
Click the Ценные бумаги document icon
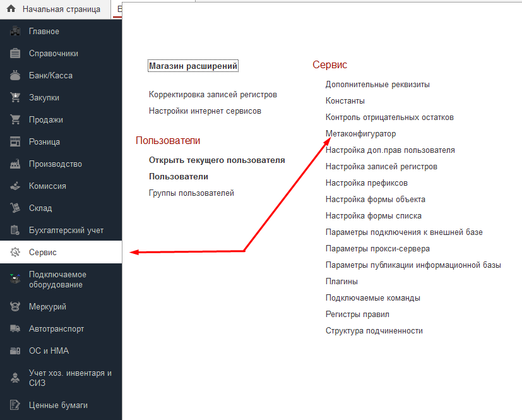pyautogui.click(x=15, y=405)
